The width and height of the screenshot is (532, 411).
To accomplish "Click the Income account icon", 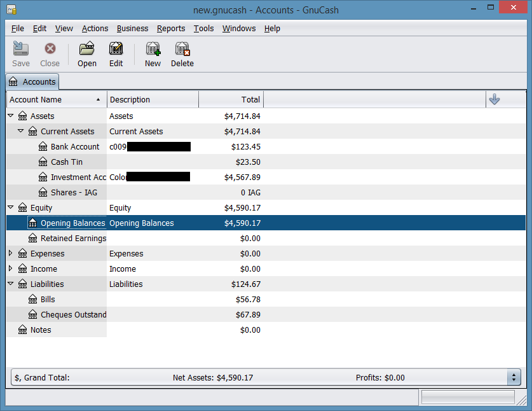I will (x=22, y=269).
